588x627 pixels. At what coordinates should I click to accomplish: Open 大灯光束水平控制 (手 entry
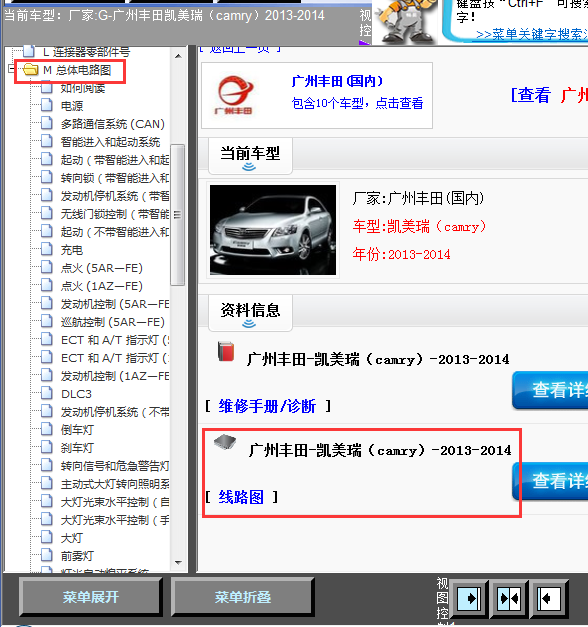pos(114,519)
